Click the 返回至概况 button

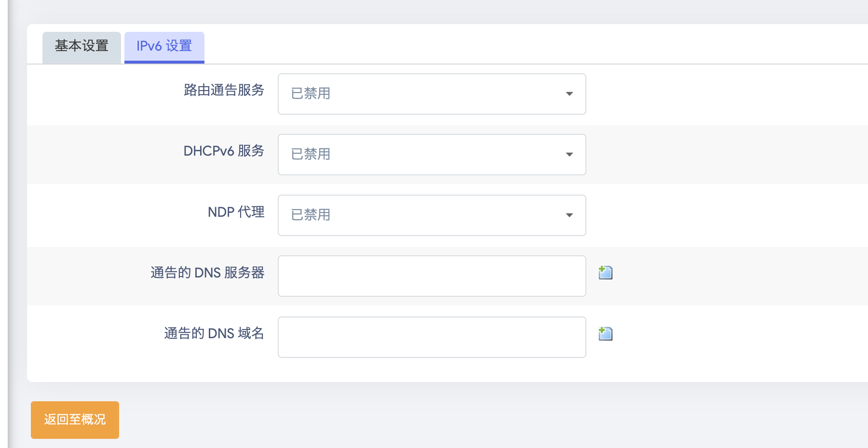pyautogui.click(x=75, y=420)
